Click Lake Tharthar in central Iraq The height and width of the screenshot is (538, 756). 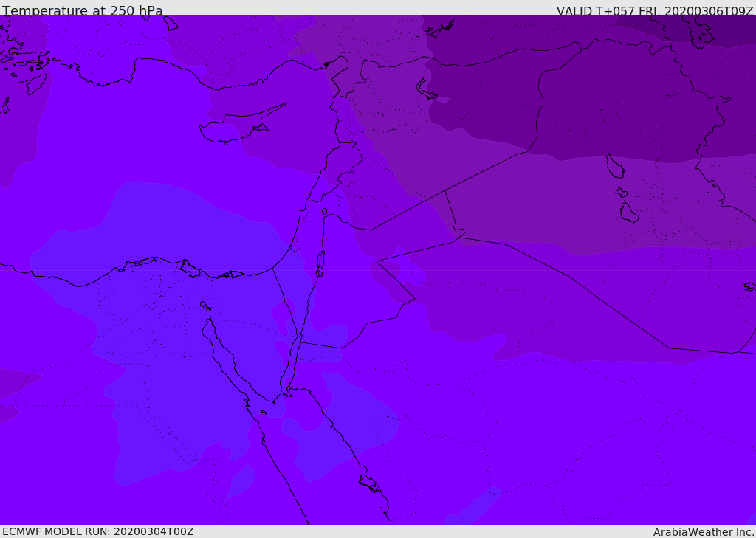pyautogui.click(x=615, y=166)
